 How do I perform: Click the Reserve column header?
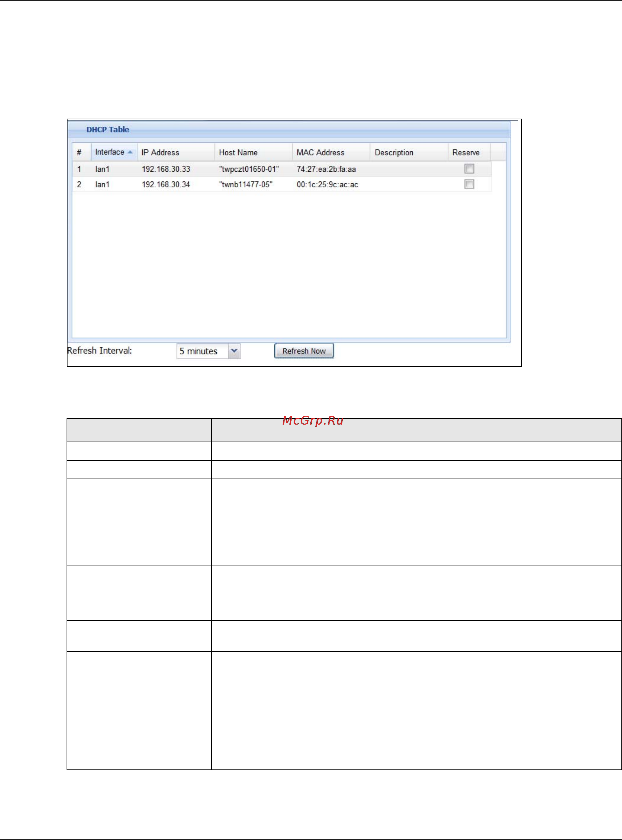469,153
